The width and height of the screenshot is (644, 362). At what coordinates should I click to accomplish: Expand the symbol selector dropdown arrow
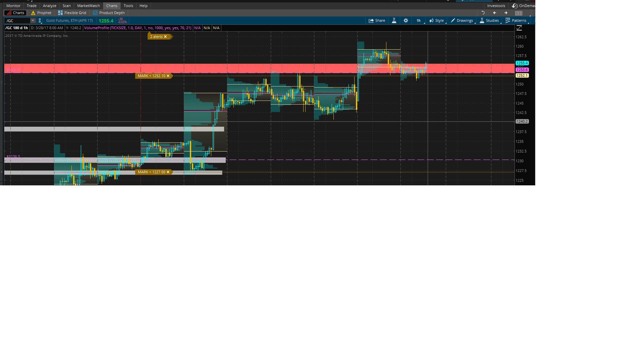(x=33, y=21)
